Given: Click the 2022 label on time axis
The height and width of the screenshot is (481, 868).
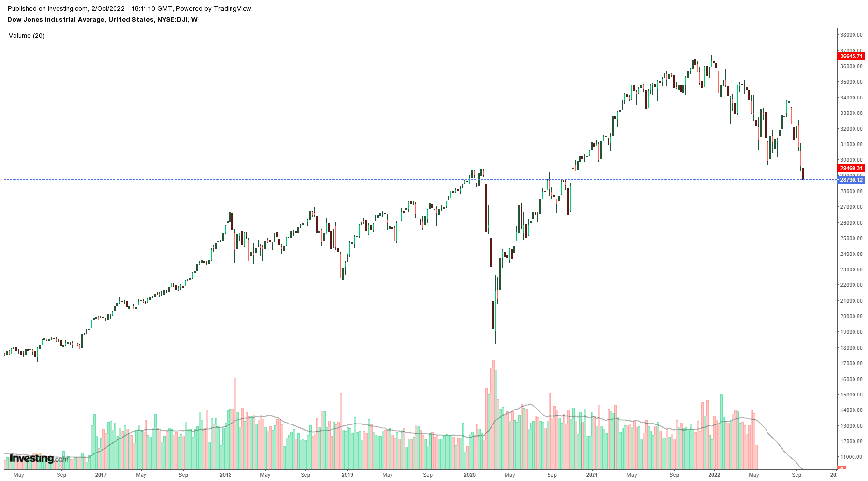Looking at the screenshot, I should tap(714, 475).
